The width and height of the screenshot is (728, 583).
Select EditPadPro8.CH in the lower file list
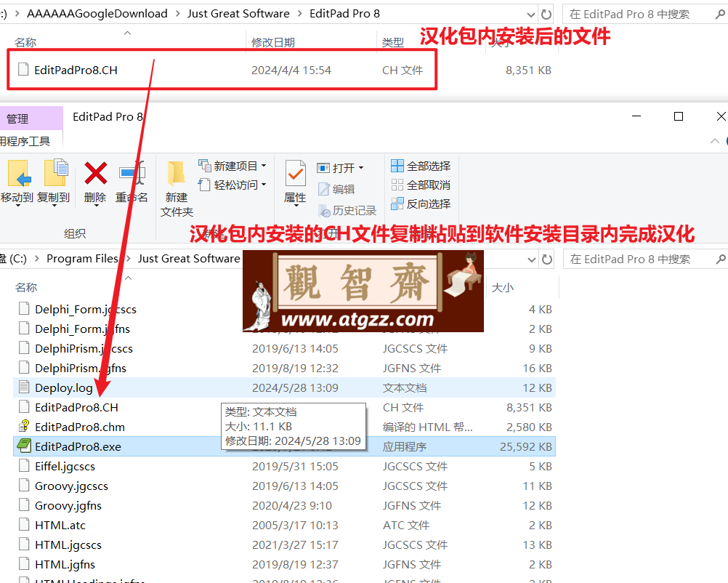pyautogui.click(x=76, y=407)
